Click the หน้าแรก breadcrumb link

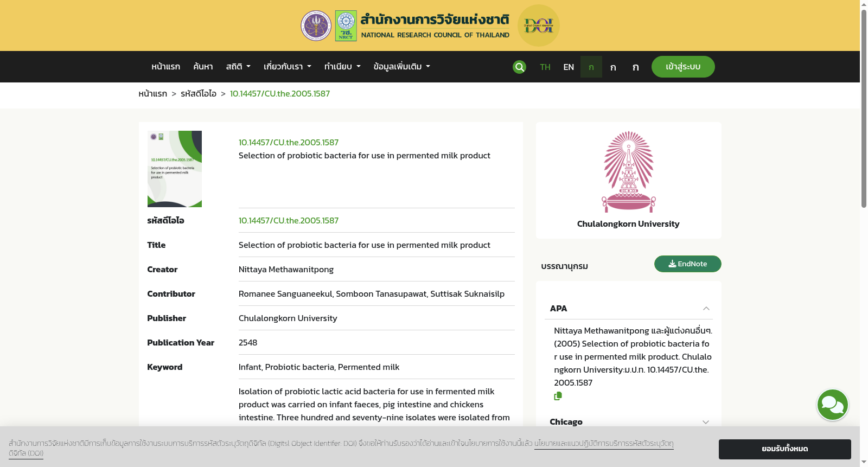click(152, 93)
